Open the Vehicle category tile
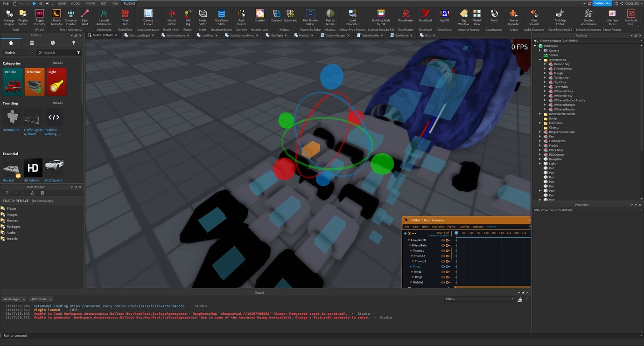This screenshot has height=346, width=644. [x=12, y=82]
